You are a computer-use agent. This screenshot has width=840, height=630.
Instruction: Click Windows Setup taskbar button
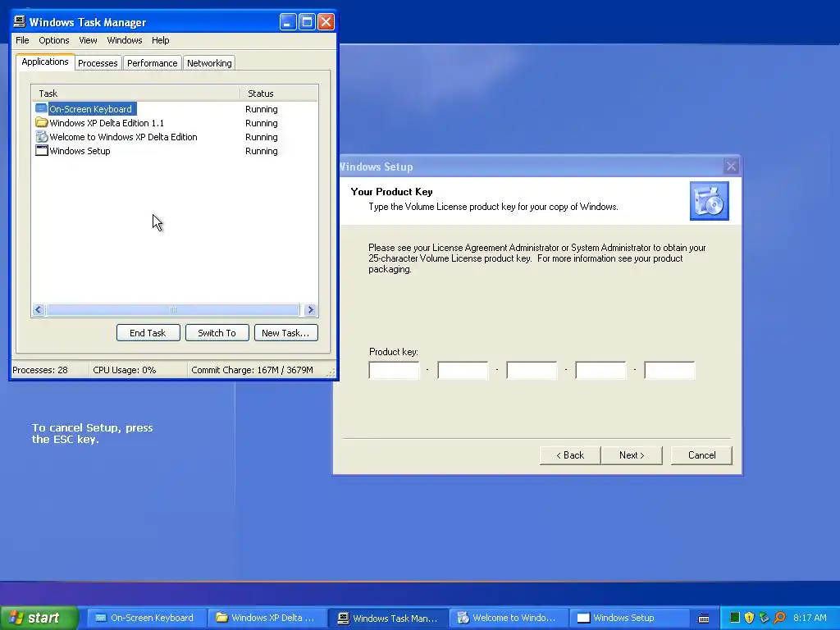coord(629,618)
